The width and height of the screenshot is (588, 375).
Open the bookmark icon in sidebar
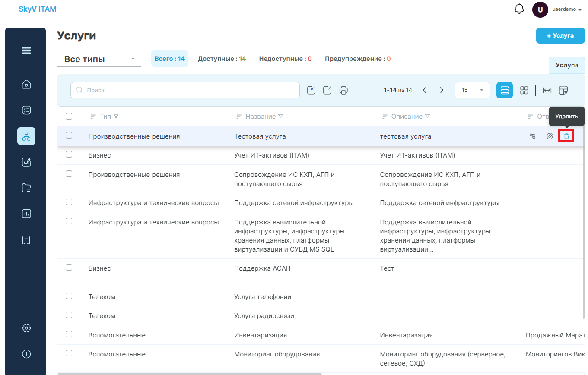click(x=26, y=239)
